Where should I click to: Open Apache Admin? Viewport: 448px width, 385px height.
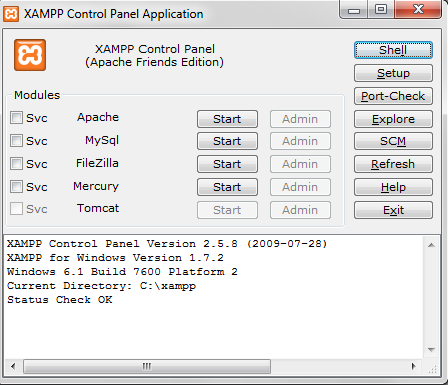(300, 119)
